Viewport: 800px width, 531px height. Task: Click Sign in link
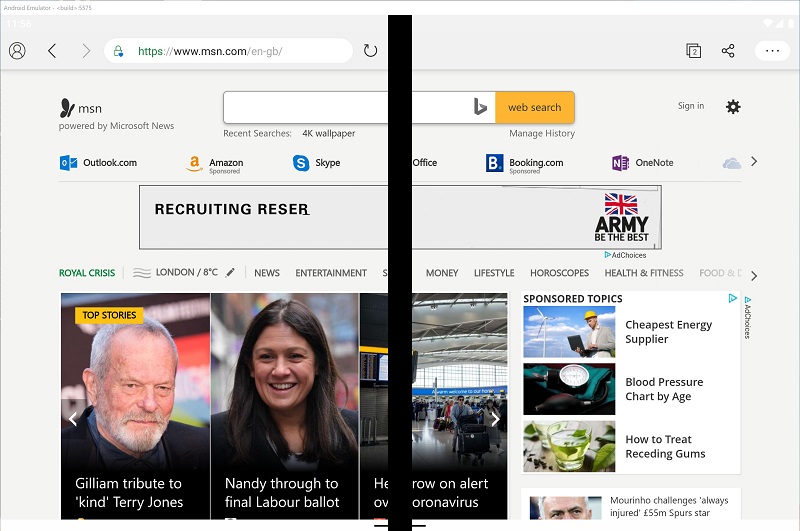point(691,106)
